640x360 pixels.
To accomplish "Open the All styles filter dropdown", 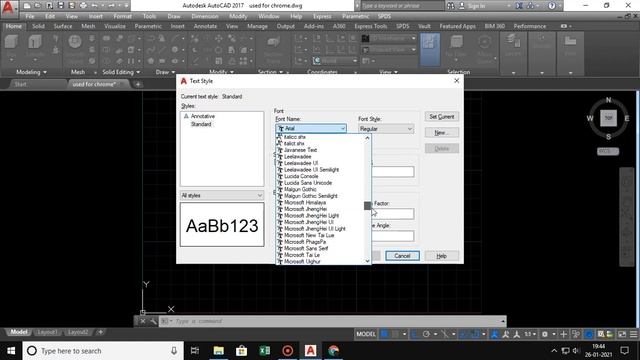I will click(222, 196).
